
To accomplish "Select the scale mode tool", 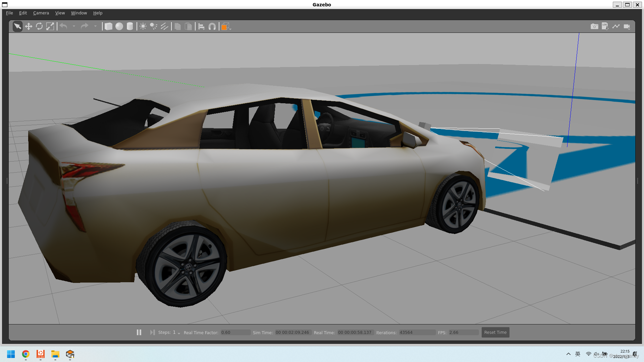I will 50,26.
